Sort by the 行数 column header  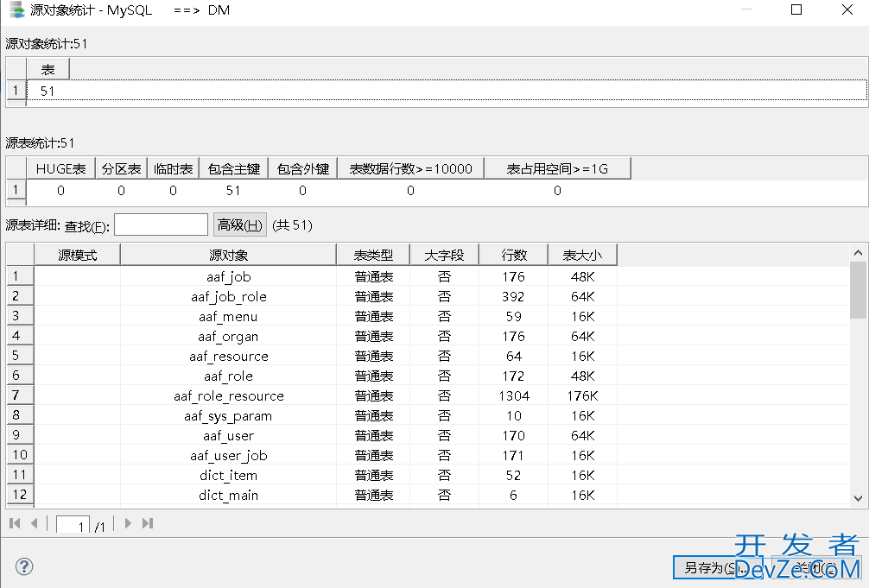point(514,255)
